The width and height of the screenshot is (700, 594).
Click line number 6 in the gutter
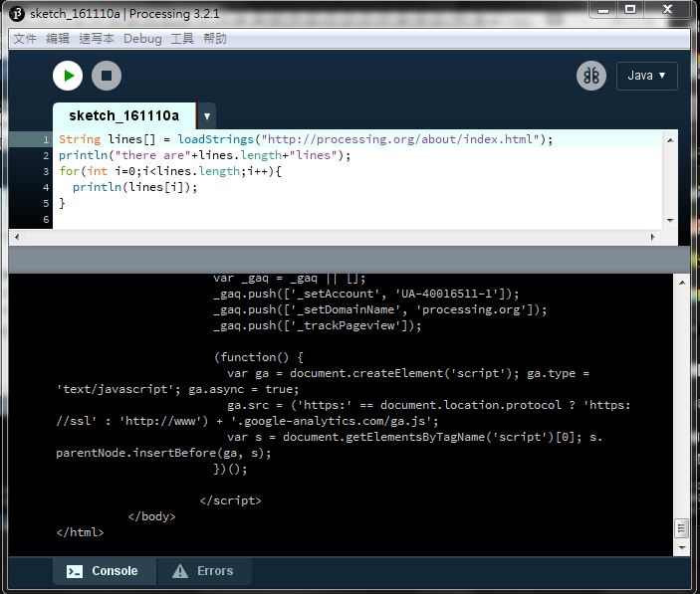46,220
